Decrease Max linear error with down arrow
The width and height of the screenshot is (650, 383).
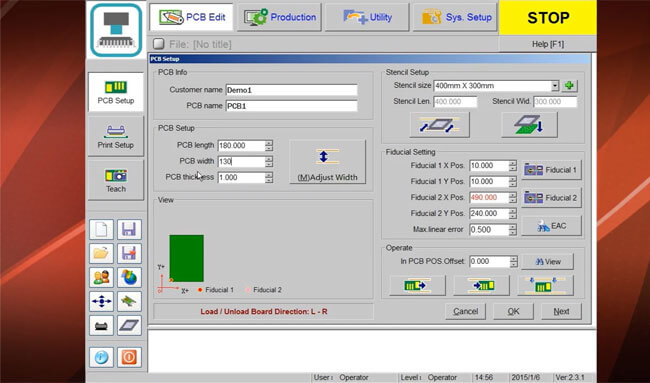tap(513, 232)
